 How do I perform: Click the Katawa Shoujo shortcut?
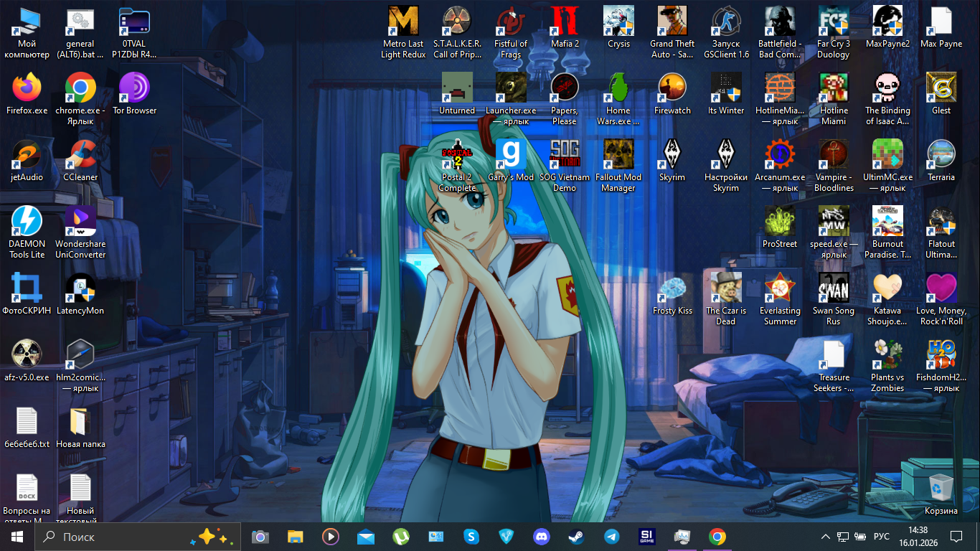[x=887, y=300]
